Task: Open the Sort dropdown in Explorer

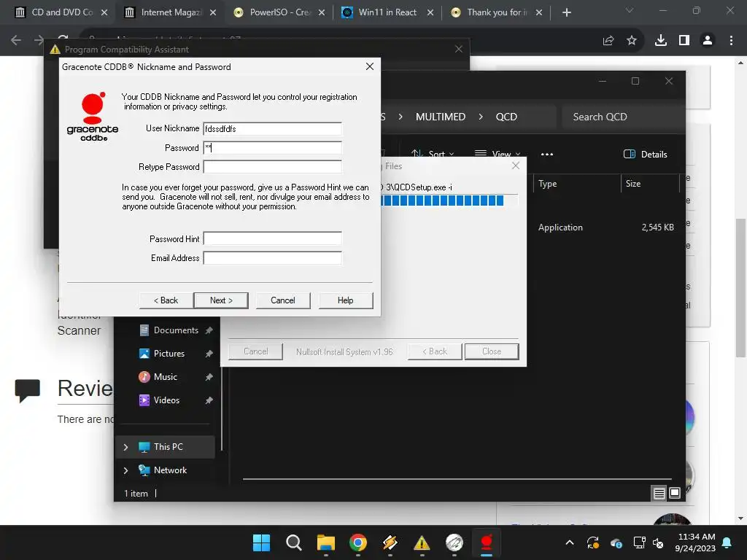Action: [x=433, y=154]
